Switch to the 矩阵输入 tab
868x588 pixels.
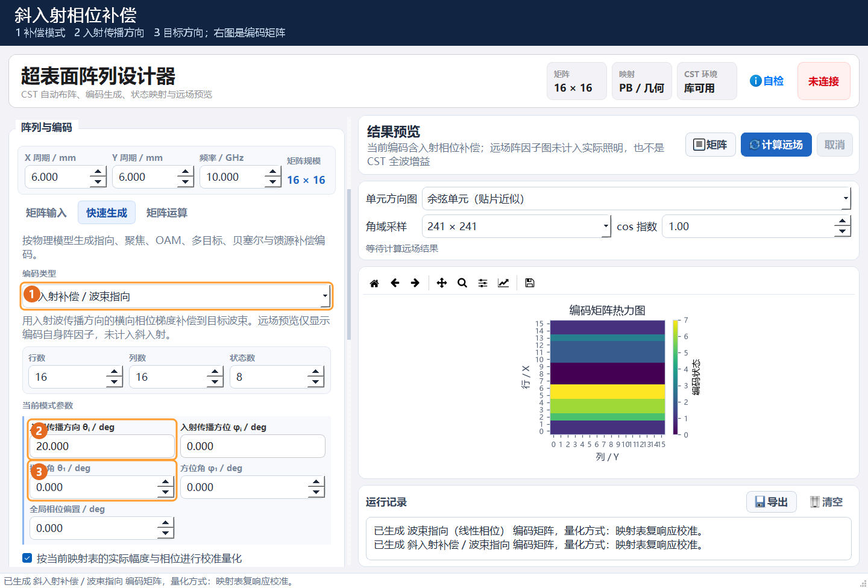(x=46, y=213)
